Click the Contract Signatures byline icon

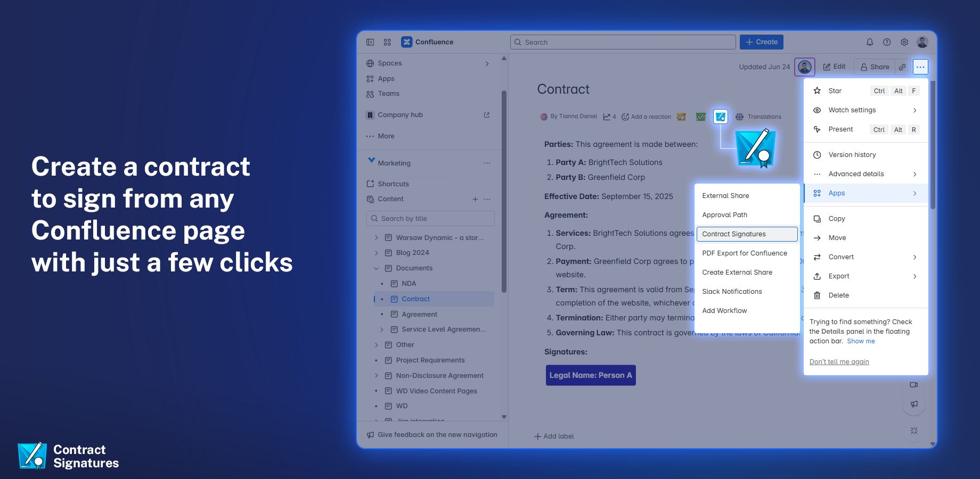tap(721, 117)
